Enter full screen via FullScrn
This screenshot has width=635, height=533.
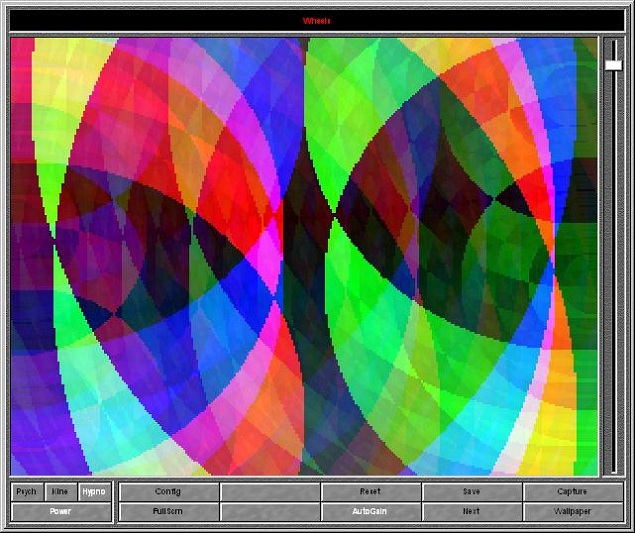(168, 512)
